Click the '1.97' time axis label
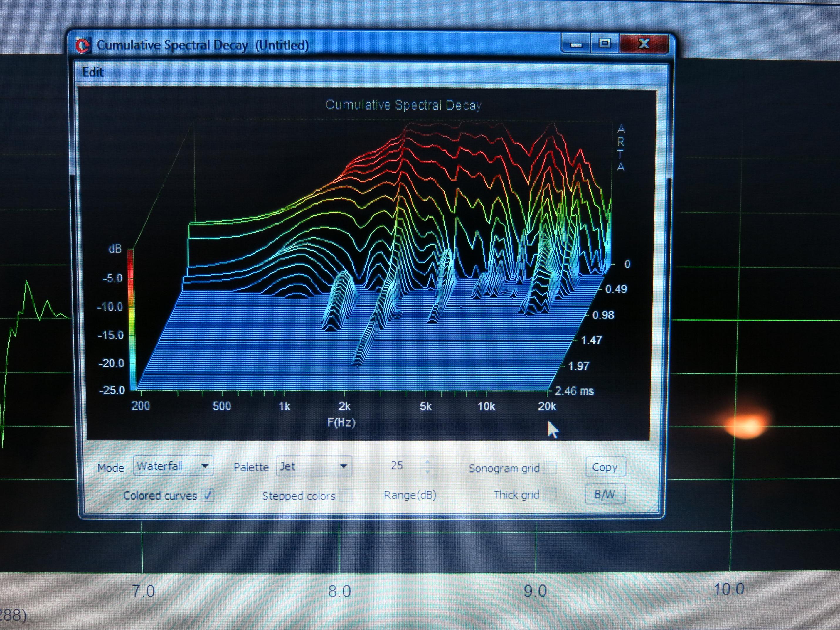Viewport: 840px width, 630px height. pyautogui.click(x=579, y=366)
